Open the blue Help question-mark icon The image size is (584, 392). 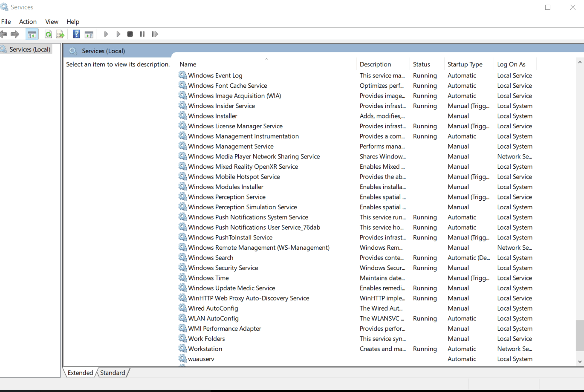(x=76, y=34)
